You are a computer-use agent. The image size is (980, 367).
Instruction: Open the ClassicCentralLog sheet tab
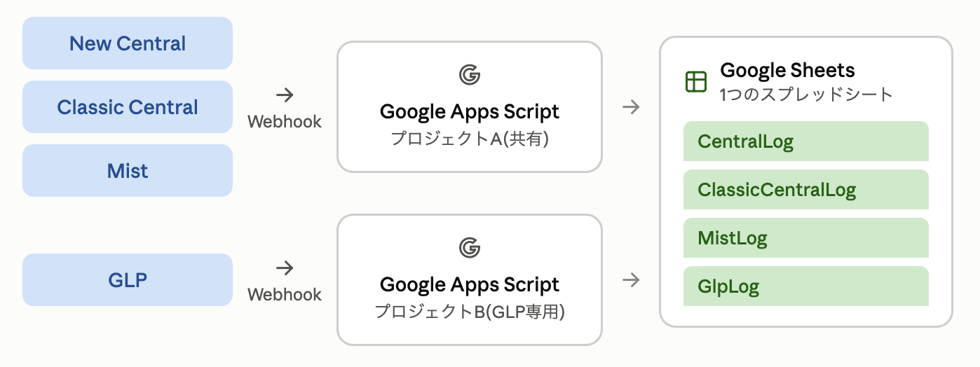(806, 190)
